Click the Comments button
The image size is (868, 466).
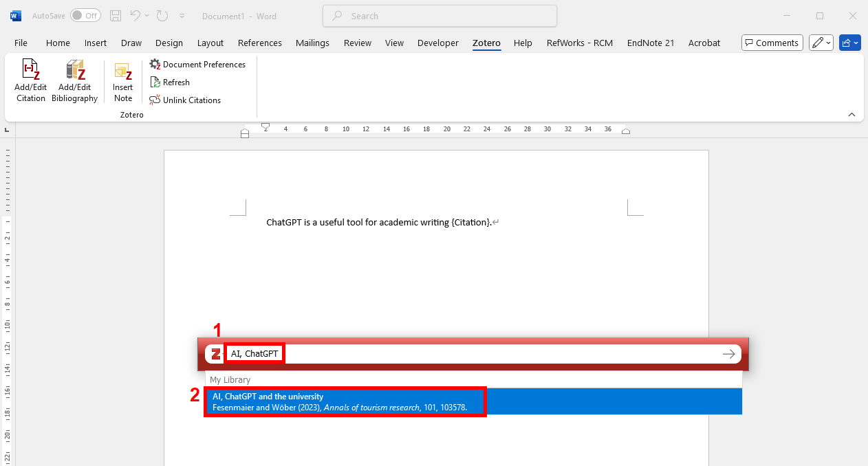(x=772, y=43)
